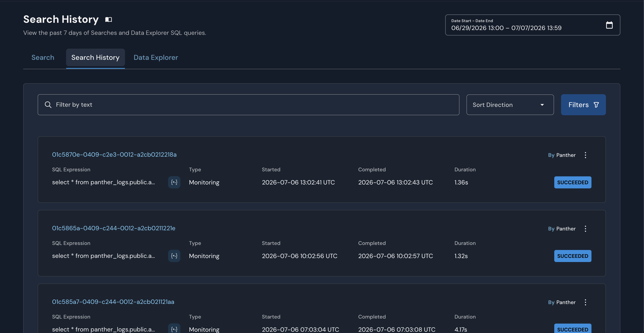This screenshot has width=644, height=333.
Task: Click the Filter by text field
Action: (x=248, y=105)
